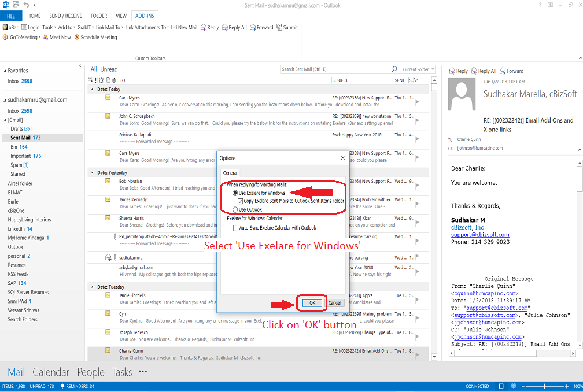The image size is (583, 392).
Task: Close the Options dialog
Action: point(343,158)
